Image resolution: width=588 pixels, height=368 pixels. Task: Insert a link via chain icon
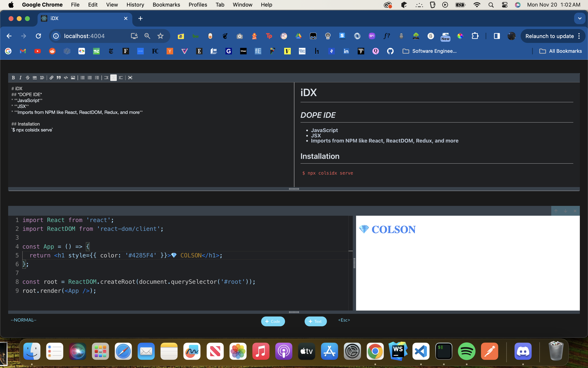51,78
